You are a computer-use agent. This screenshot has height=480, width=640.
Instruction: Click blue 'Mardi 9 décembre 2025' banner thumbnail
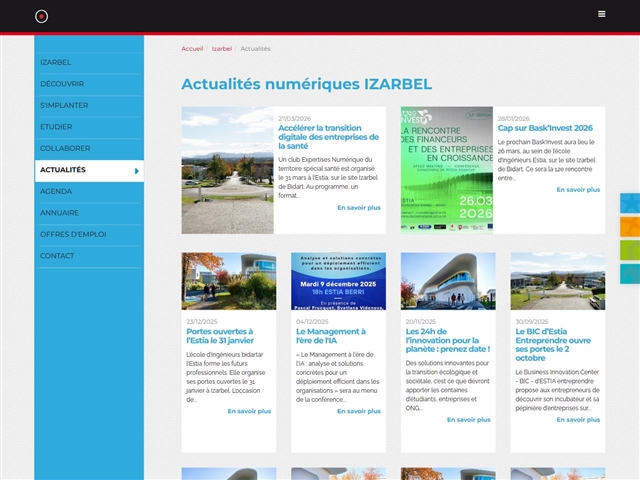(338, 281)
